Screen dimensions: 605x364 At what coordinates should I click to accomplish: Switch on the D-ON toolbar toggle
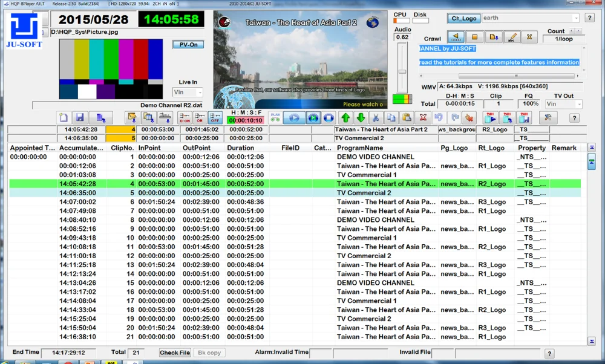pyautogui.click(x=185, y=118)
